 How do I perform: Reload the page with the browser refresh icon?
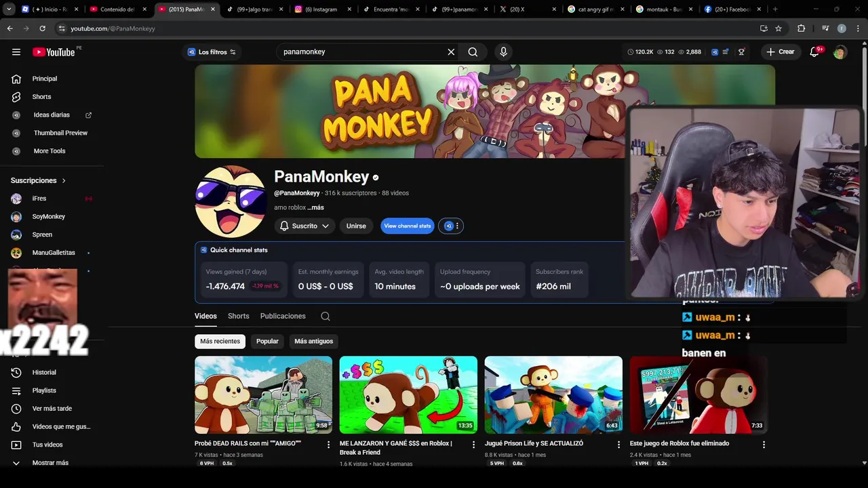[42, 28]
